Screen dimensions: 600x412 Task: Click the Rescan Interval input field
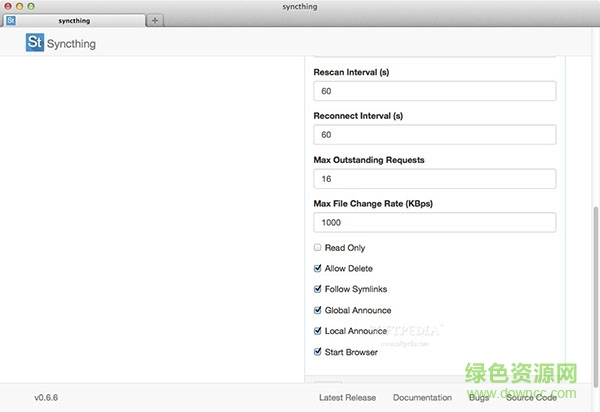(x=435, y=91)
